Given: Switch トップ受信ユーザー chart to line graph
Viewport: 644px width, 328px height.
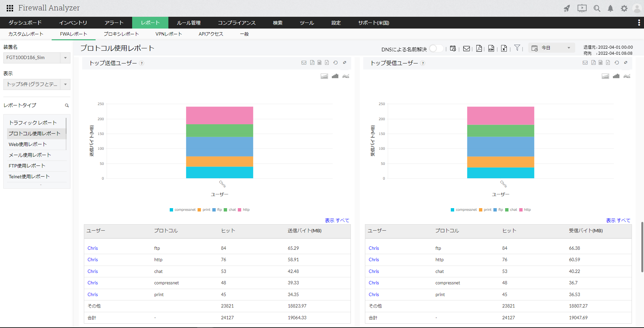Looking at the screenshot, I should (627, 76).
